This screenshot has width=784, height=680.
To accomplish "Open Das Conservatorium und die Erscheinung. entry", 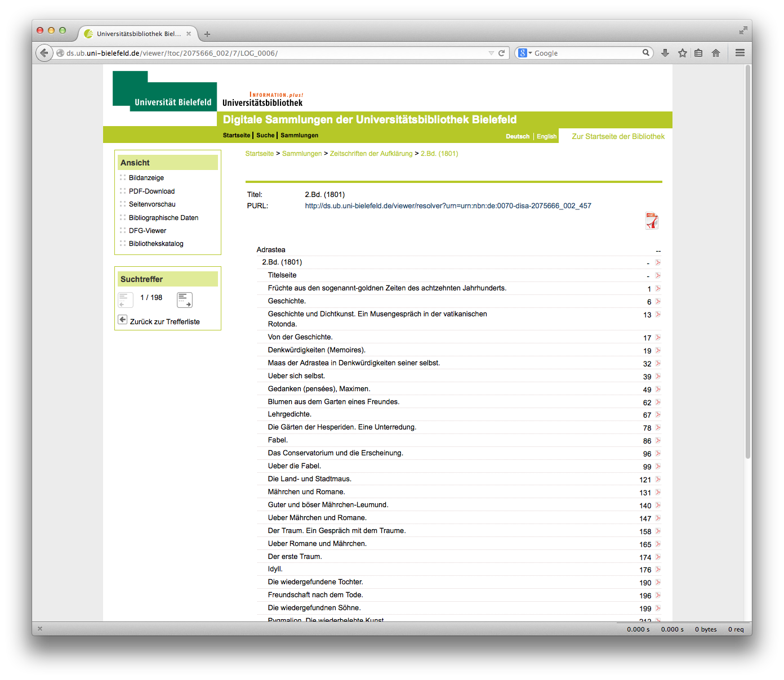I will coord(336,453).
